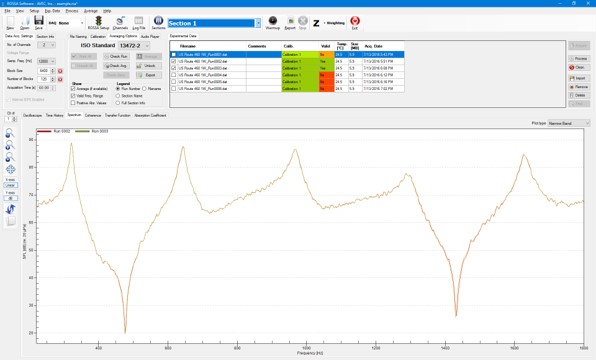
Task: Click the Open file toolbar icon
Action: (x=25, y=23)
